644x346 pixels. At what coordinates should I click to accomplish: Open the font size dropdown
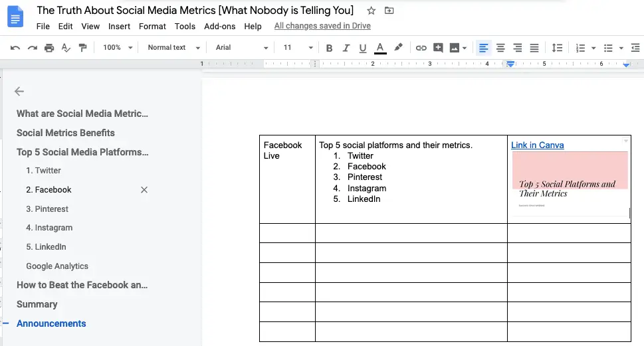pos(298,48)
